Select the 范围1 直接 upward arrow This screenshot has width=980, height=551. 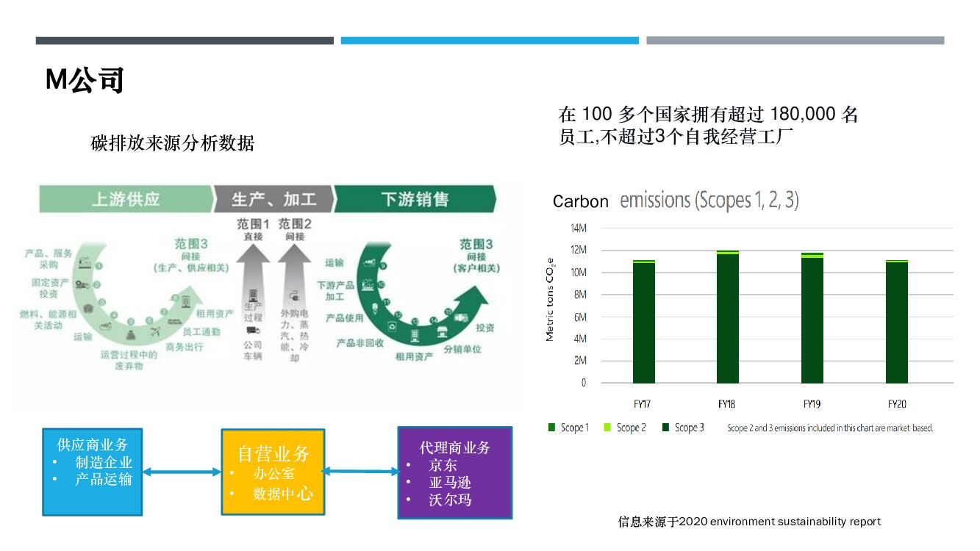pyautogui.click(x=253, y=287)
